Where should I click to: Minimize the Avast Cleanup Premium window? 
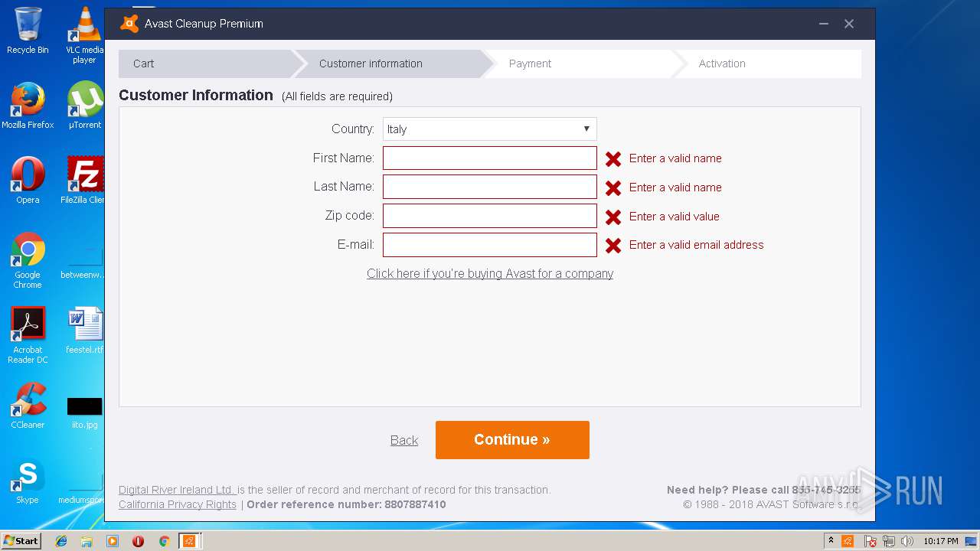click(824, 24)
